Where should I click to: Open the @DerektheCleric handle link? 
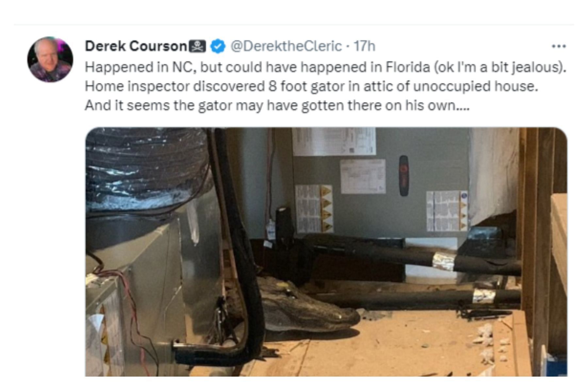(286, 46)
